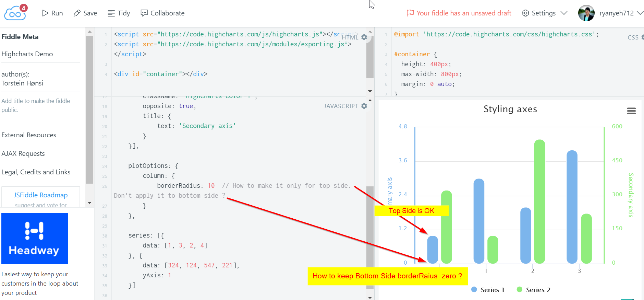
Task: Expand the ryanyeh712 account menu
Action: pos(621,13)
